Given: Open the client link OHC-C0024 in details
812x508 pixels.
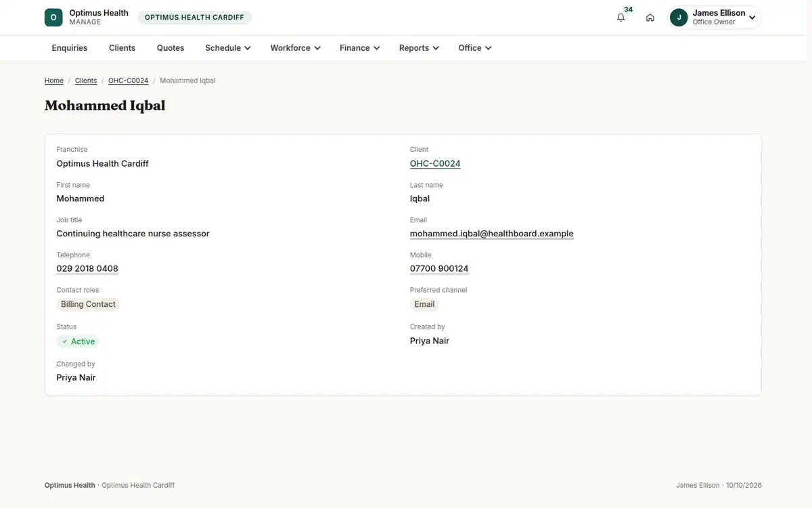Looking at the screenshot, I should 435,163.
